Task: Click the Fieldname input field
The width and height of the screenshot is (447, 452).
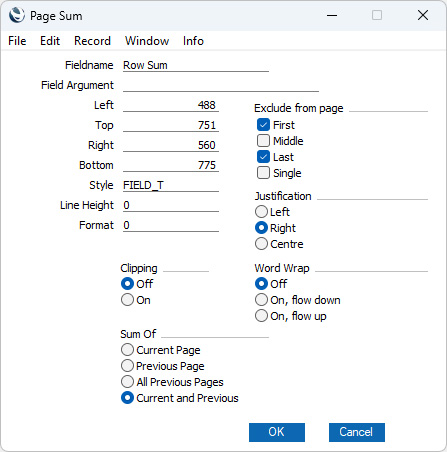Action: [x=196, y=65]
